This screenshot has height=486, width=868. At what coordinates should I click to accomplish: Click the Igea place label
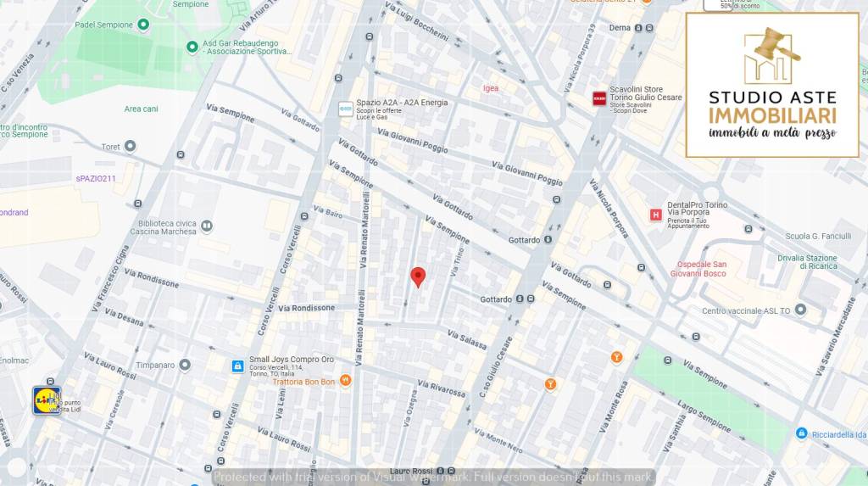491,88
